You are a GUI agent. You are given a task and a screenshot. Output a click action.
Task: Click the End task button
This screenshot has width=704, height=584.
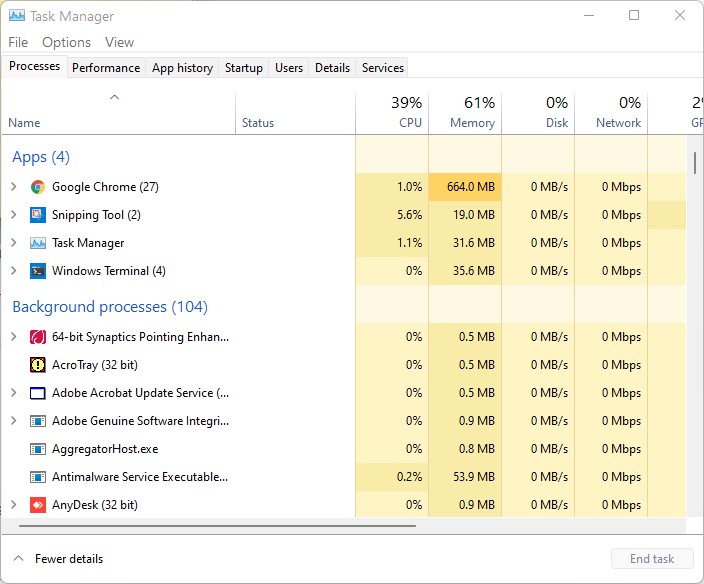tap(652, 559)
